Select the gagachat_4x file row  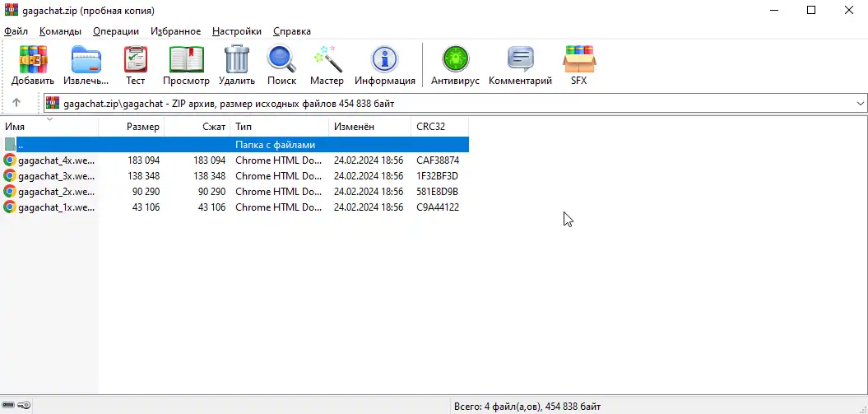click(x=56, y=160)
